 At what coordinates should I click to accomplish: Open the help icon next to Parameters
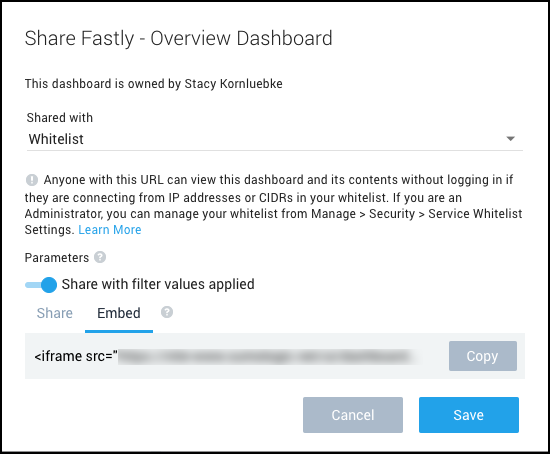click(100, 258)
